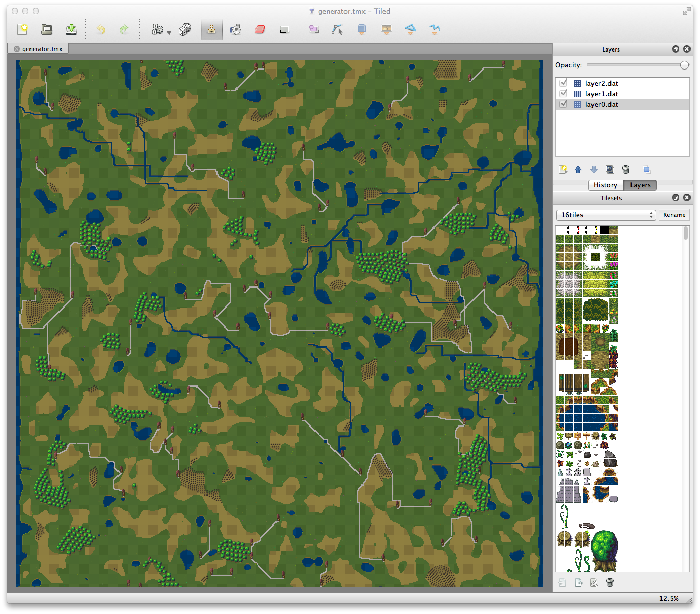Activate the Rectangular Select tool

pos(284,29)
